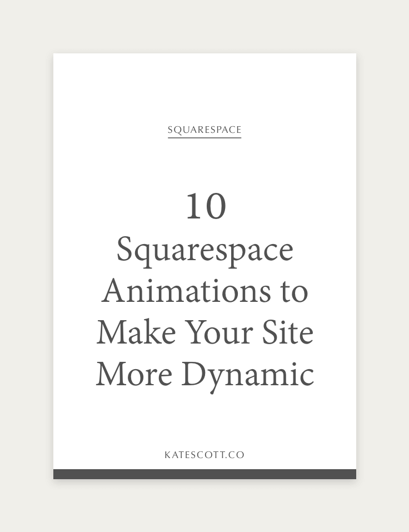Image resolution: width=409 pixels, height=532 pixels.
Task: Click the "Make Your Site" title line
Action: pyautogui.click(x=205, y=332)
